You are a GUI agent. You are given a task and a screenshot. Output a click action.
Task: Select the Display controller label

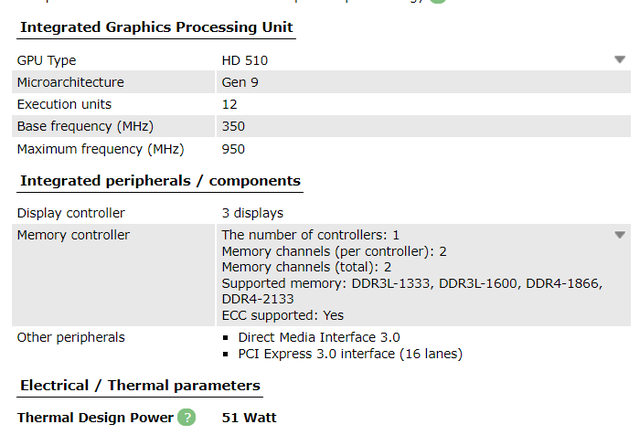71,213
